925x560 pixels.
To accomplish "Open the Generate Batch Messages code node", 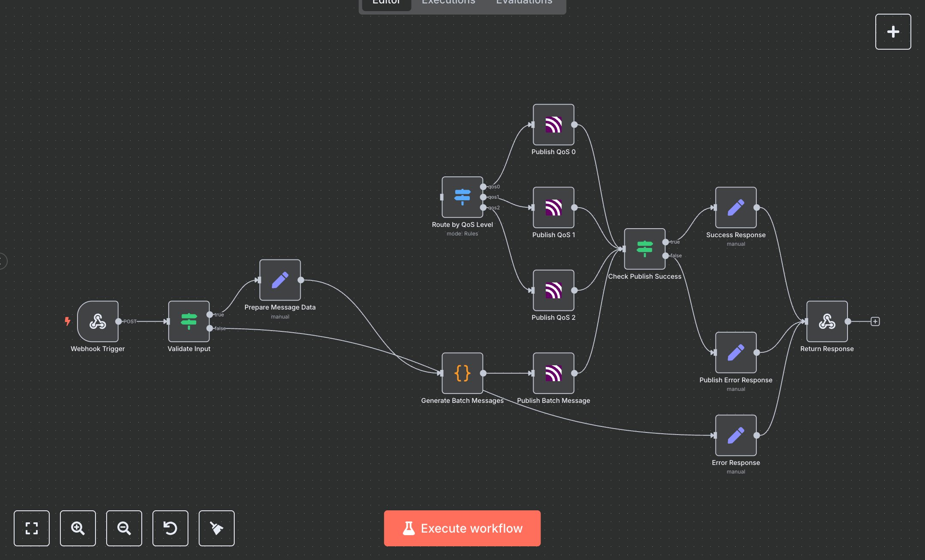I will click(462, 373).
